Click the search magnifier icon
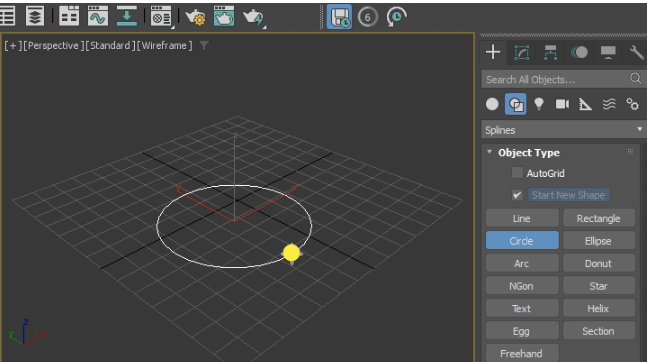The width and height of the screenshot is (650, 362). (x=635, y=78)
